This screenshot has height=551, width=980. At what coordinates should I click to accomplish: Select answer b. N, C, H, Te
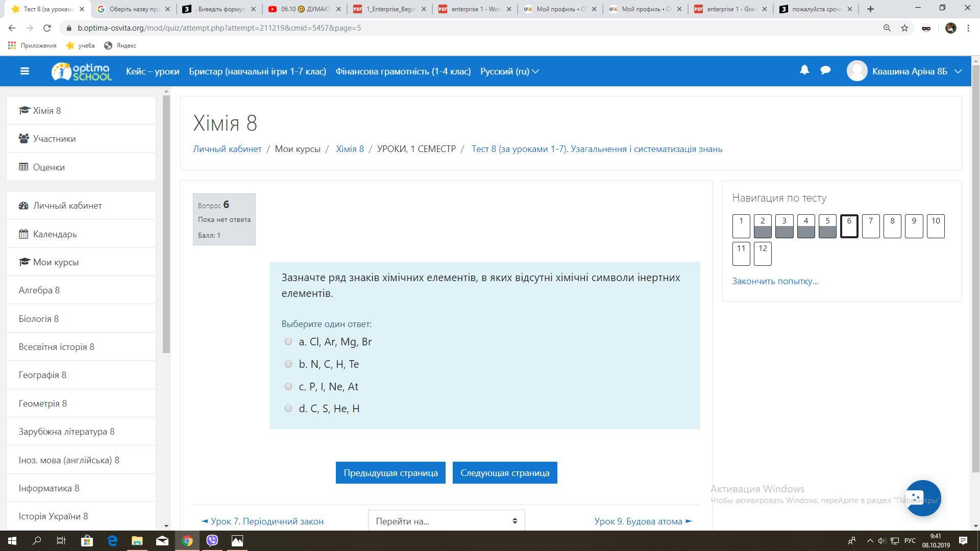click(288, 364)
